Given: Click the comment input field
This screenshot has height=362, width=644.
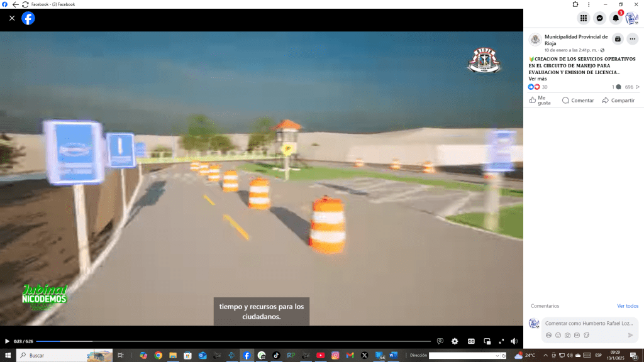Looking at the screenshot, I should (588, 323).
